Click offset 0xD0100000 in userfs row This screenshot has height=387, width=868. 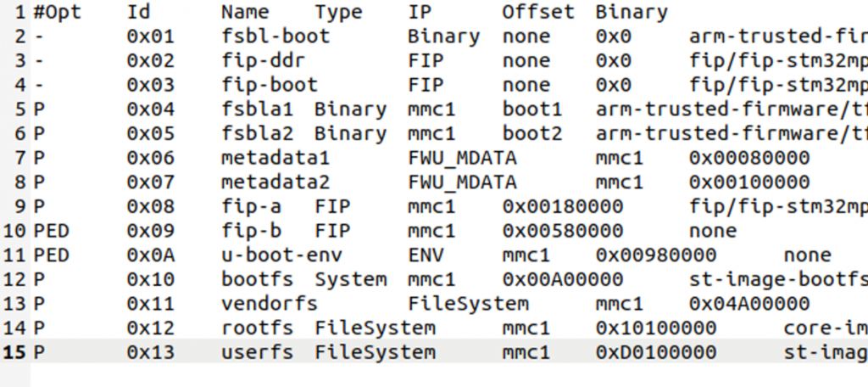coord(656,352)
